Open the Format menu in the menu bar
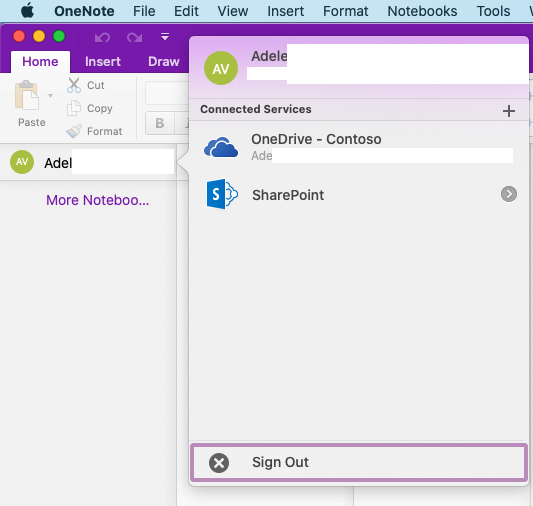Viewport: 533px width, 506px height. pyautogui.click(x=345, y=11)
